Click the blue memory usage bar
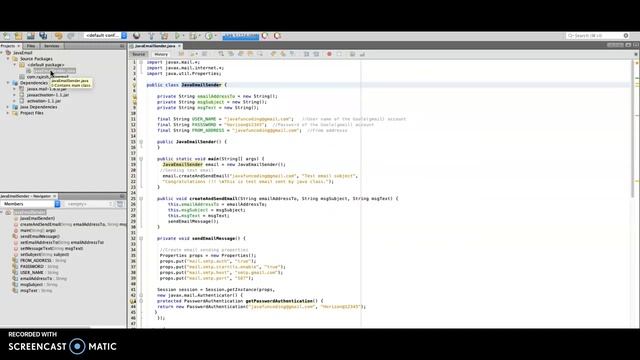 click(241, 36)
